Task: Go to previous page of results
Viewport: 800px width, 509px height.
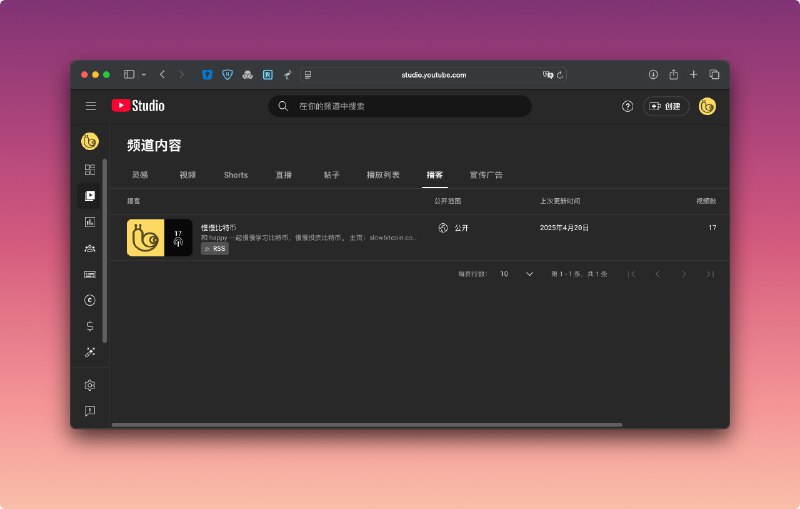Action: tap(658, 274)
